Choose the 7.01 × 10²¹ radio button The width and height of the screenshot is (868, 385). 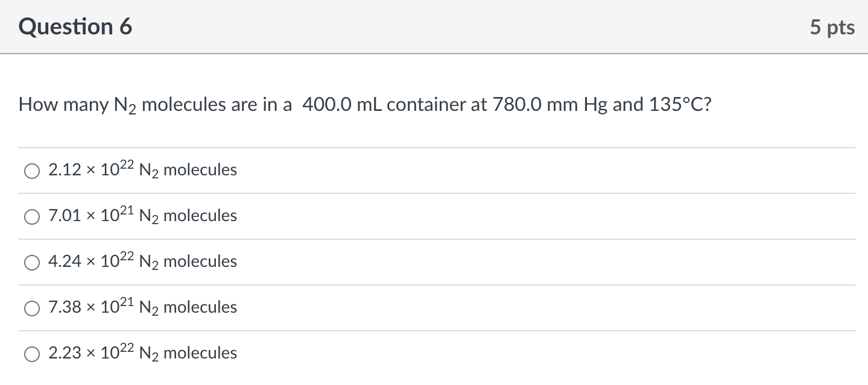(x=31, y=217)
